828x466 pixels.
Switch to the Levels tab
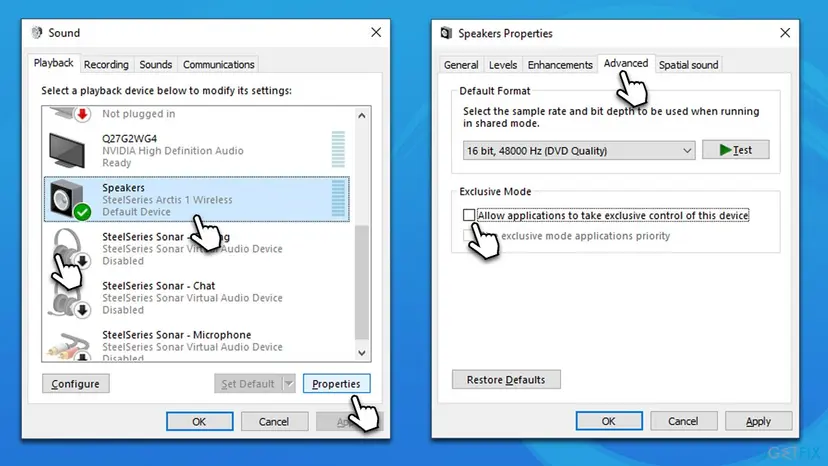(503, 65)
